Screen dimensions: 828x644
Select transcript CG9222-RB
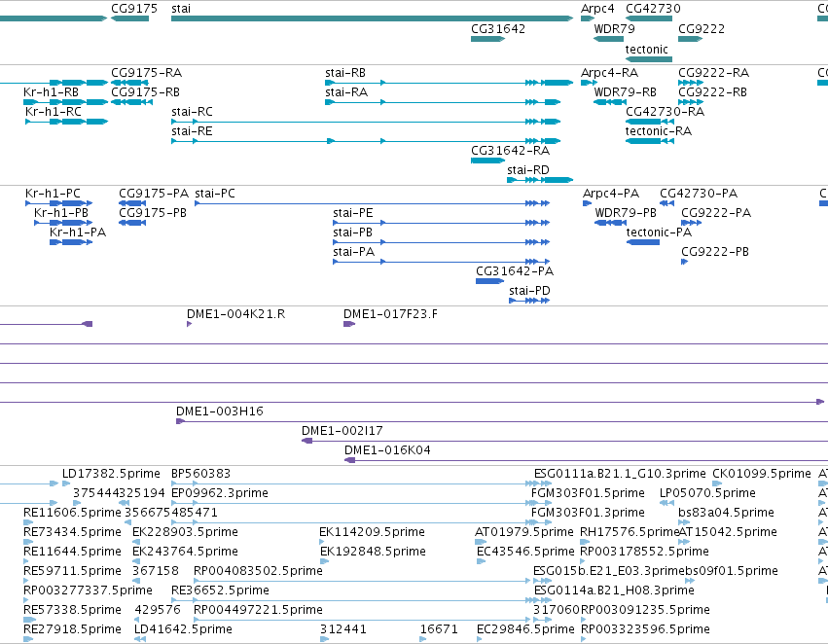[x=691, y=102]
